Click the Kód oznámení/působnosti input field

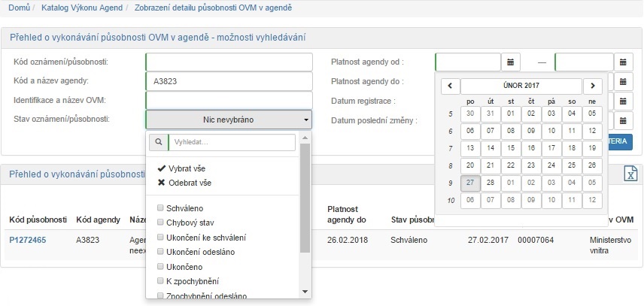[x=229, y=62]
